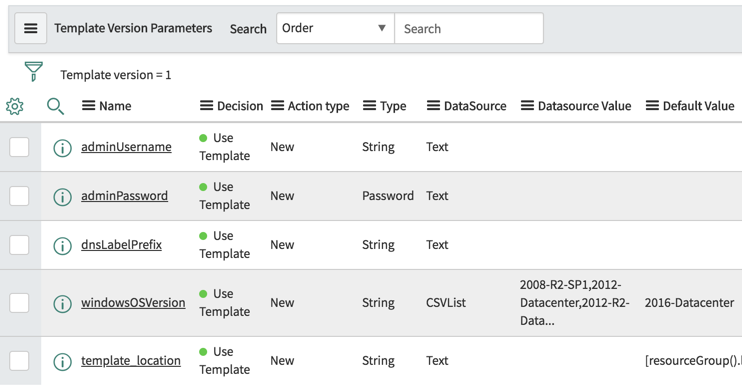Viewport: 742px width, 385px height.
Task: Sort by Datasource Value column header
Action: tap(584, 106)
